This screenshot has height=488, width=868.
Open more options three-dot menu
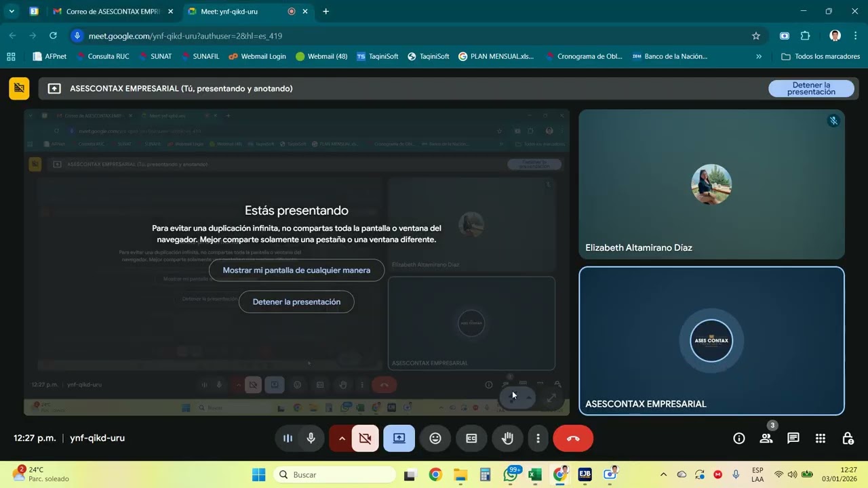coord(538,439)
